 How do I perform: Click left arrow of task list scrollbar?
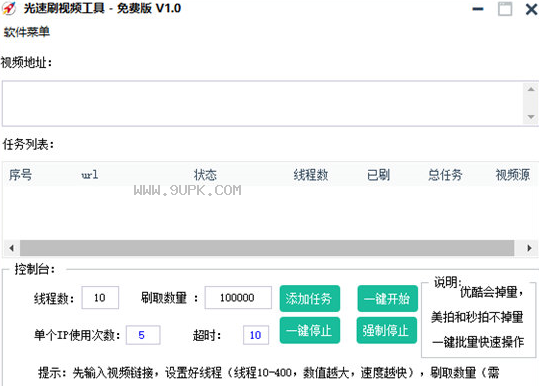(x=12, y=248)
